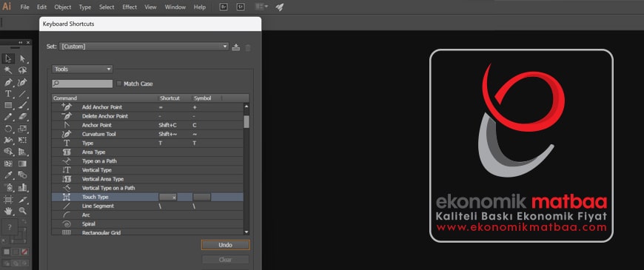The width and height of the screenshot is (644, 270).
Task: Select the Selection tool black arrow
Action: tap(8, 58)
